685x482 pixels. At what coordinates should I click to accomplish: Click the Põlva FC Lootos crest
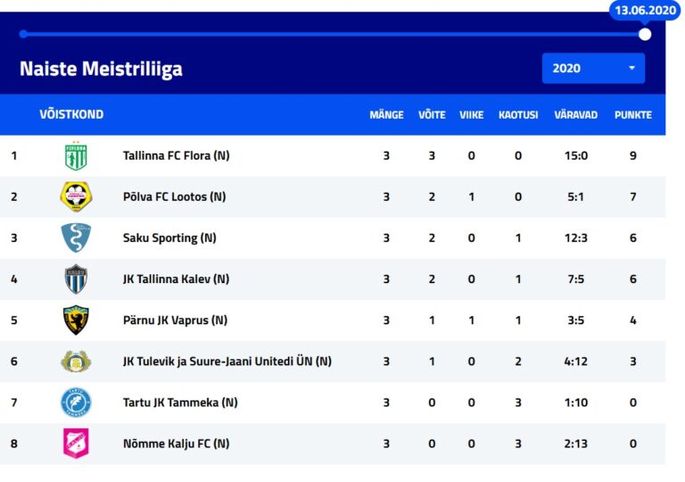click(x=76, y=197)
